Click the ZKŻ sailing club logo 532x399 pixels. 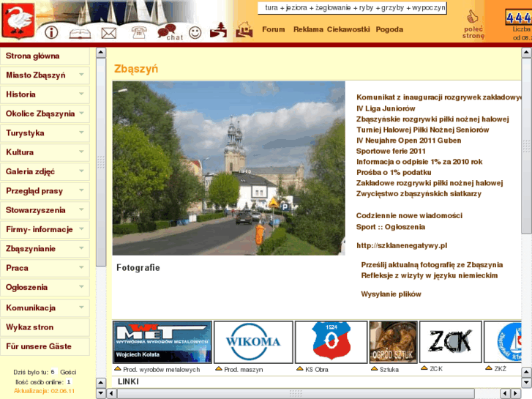pos(503,342)
